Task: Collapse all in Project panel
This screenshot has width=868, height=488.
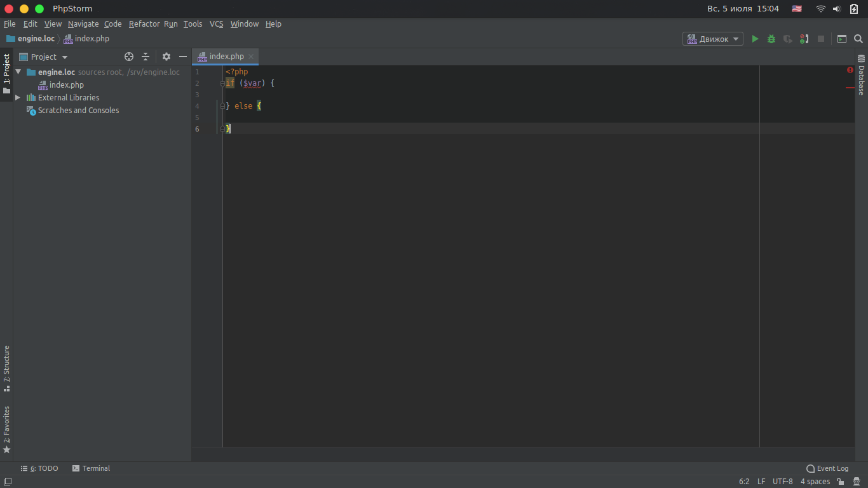Action: [146, 57]
